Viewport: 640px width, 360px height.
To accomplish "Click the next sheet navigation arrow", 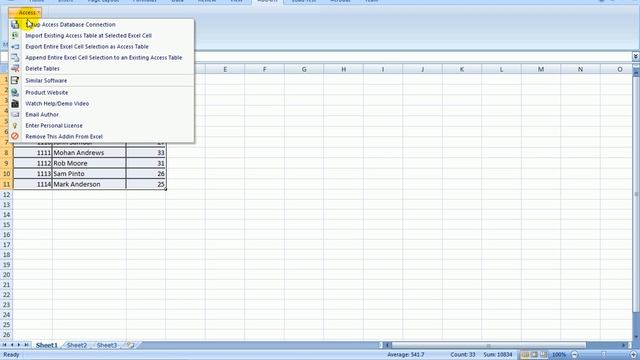I will (19, 345).
